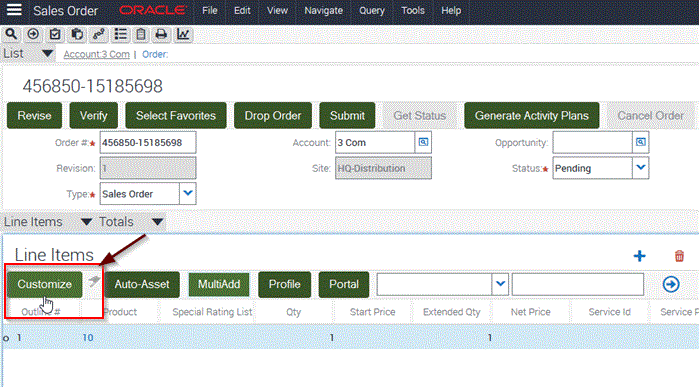The image size is (699, 387).
Task: Click the printer icon in toolbar
Action: point(161,34)
